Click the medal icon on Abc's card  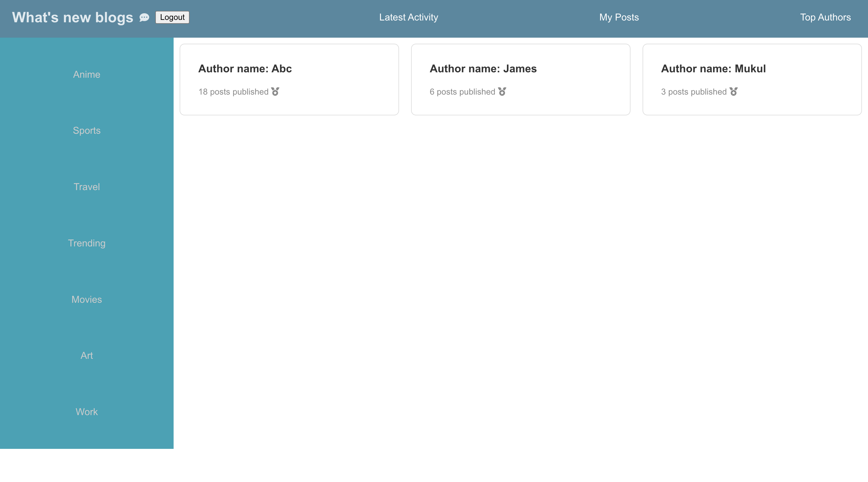pos(275,92)
